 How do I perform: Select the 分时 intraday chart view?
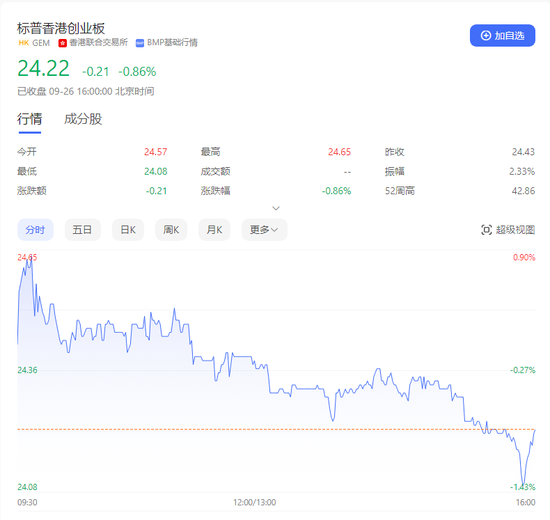tap(35, 230)
